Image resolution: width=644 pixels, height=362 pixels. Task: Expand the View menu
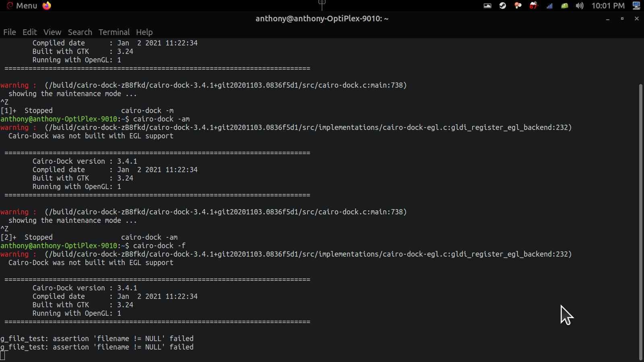(52, 32)
